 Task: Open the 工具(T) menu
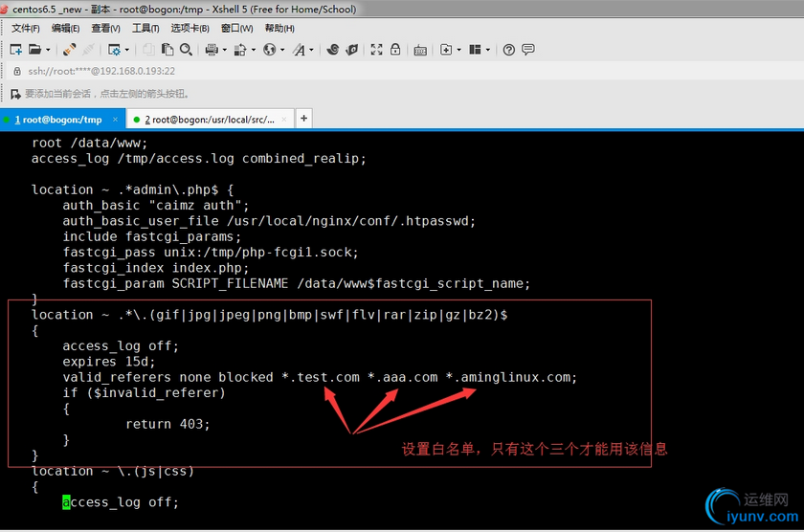(x=145, y=28)
